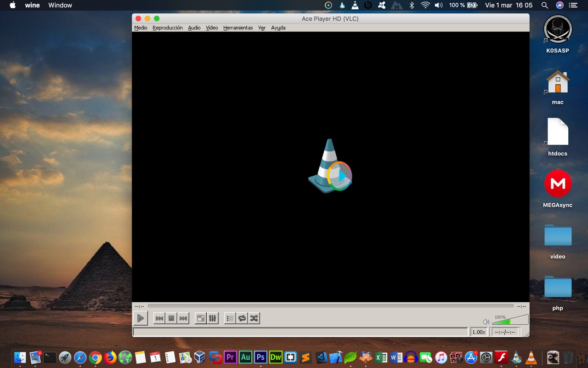Click the playback position seek bar
Screen dimensions: 588x368
click(x=330, y=306)
